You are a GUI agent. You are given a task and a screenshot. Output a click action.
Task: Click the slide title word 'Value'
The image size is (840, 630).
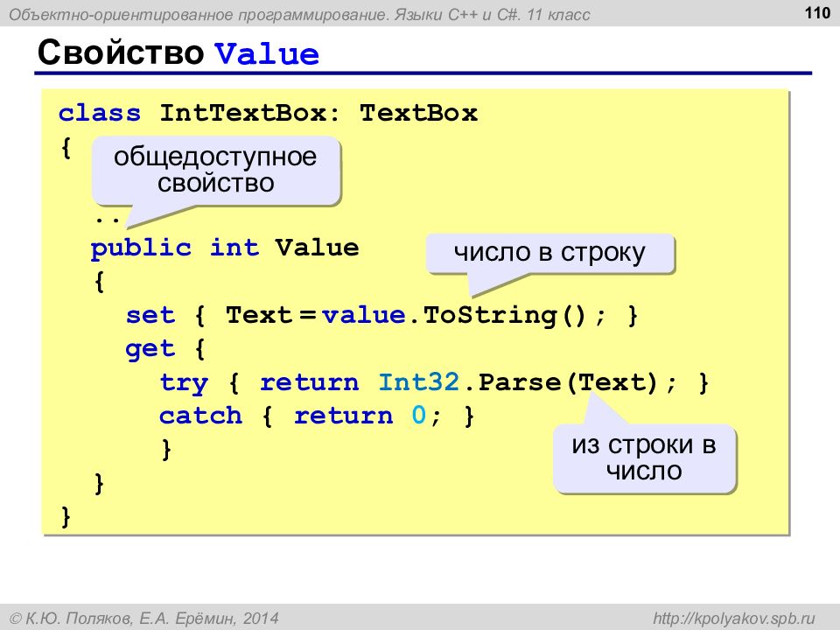tap(267, 54)
